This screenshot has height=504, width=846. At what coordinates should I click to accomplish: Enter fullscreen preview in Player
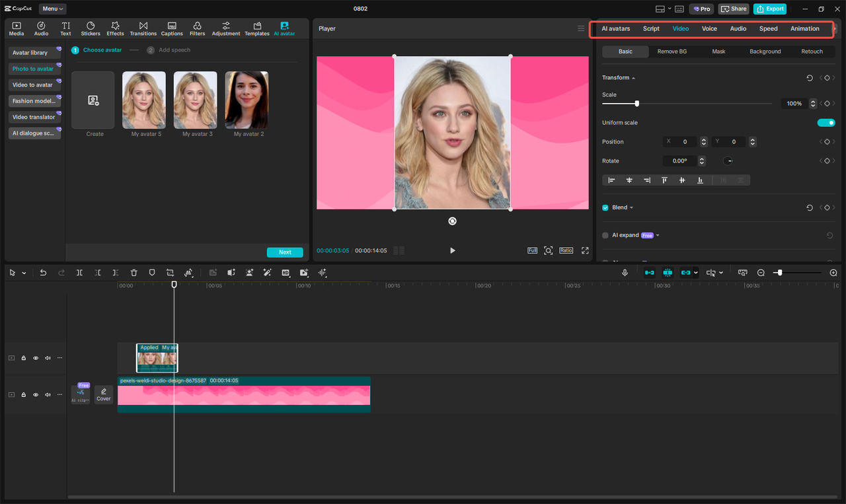pyautogui.click(x=585, y=250)
